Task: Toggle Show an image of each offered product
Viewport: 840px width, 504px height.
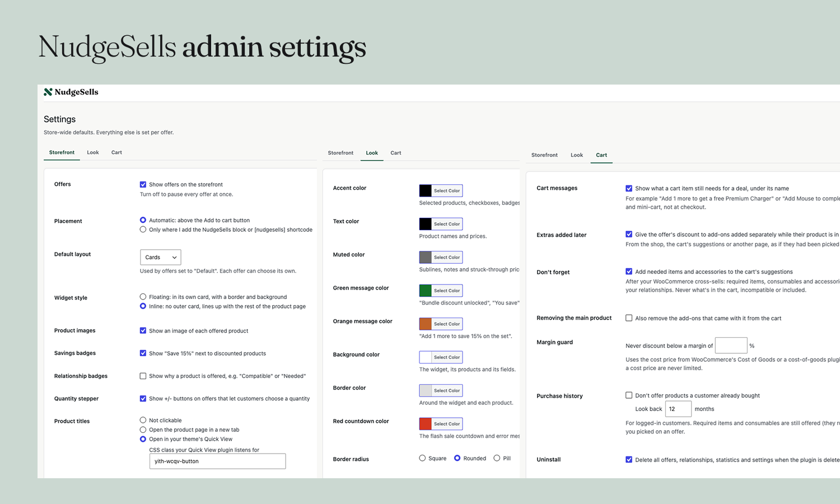Action: (x=143, y=330)
